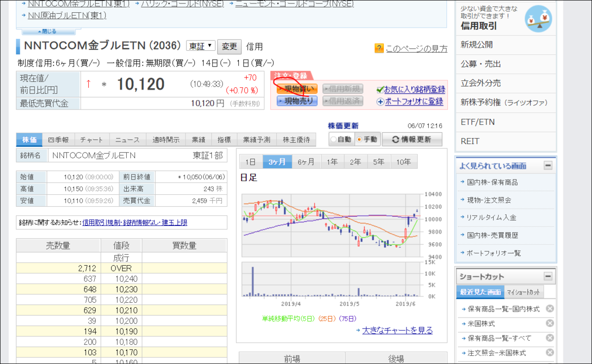Open 立会外分売 in the side menu
This screenshot has width=592, height=364.
coord(506,83)
